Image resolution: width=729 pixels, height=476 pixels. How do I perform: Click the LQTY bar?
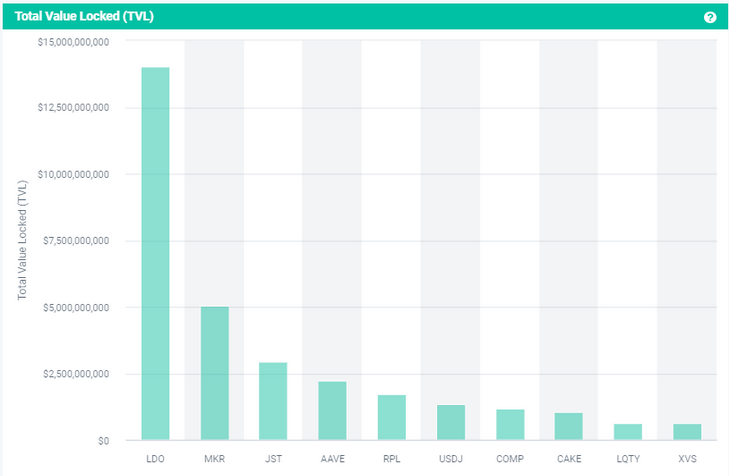pos(628,432)
